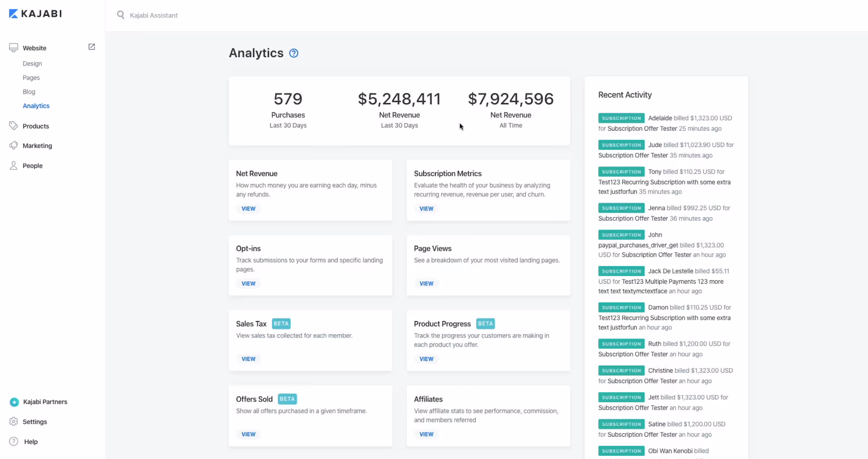Viewport: 868px width, 459px height.
Task: Open People section
Action: [33, 166]
